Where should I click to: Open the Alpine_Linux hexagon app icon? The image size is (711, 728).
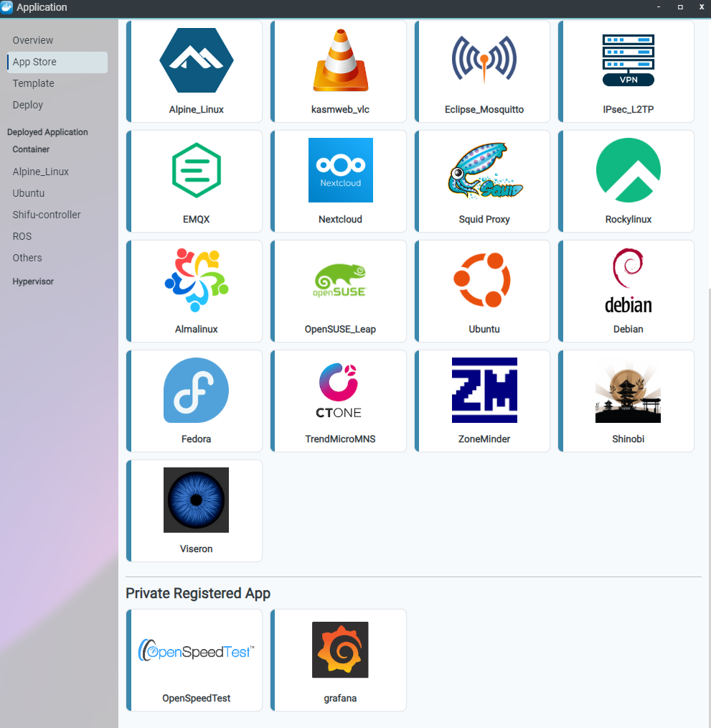click(x=197, y=60)
